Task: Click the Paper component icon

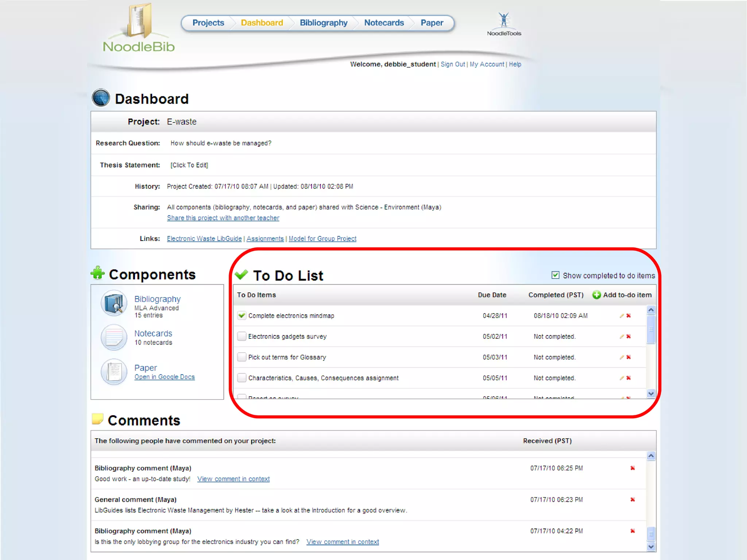Action: [114, 372]
